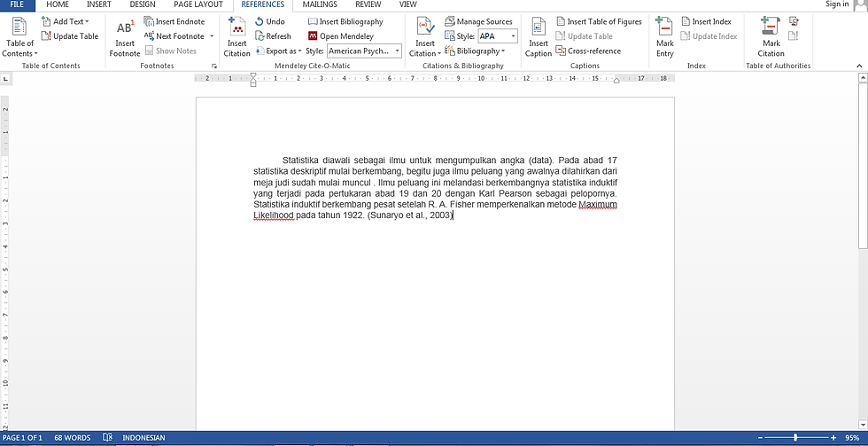
Task: Click Mark Citation
Action: (771, 37)
